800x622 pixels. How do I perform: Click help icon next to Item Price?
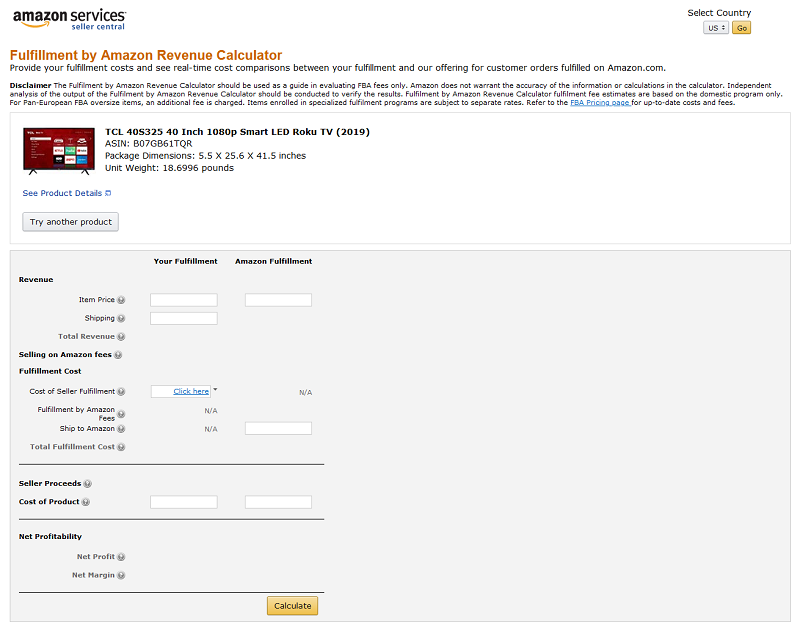pos(121,300)
